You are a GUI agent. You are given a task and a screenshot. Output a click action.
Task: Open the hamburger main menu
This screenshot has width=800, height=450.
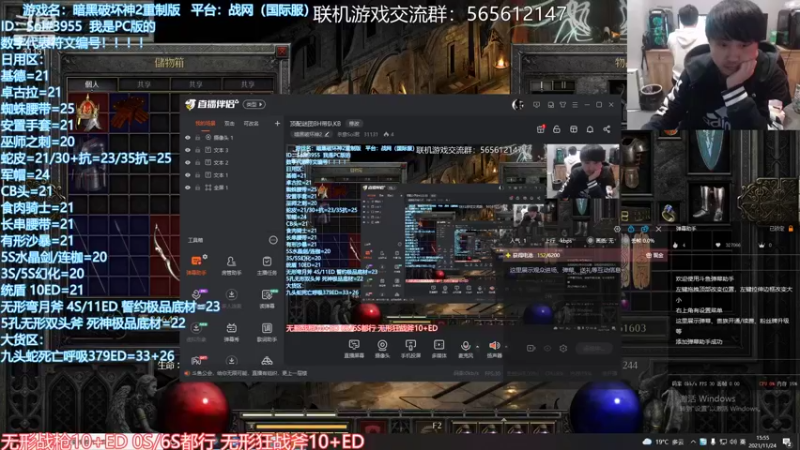click(575, 105)
